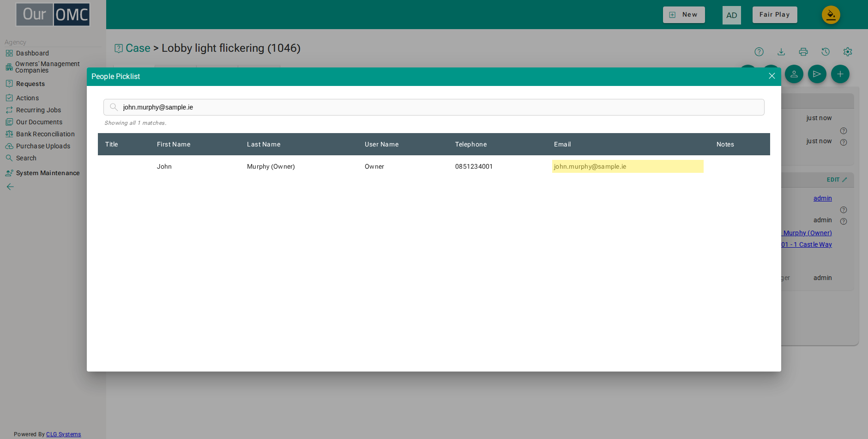Open Dashboard in sidebar

tap(32, 53)
